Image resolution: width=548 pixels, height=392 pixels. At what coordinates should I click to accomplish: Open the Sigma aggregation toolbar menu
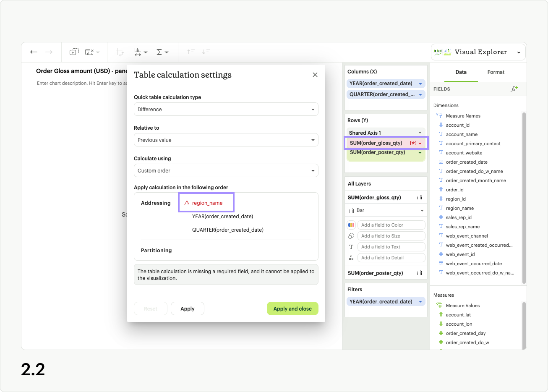162,52
